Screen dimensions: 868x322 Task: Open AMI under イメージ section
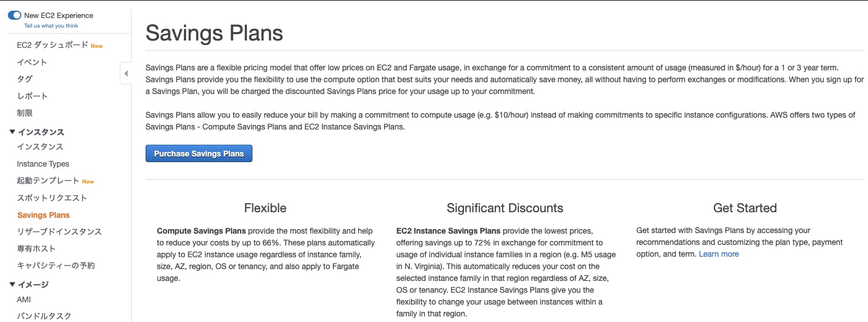tap(24, 299)
